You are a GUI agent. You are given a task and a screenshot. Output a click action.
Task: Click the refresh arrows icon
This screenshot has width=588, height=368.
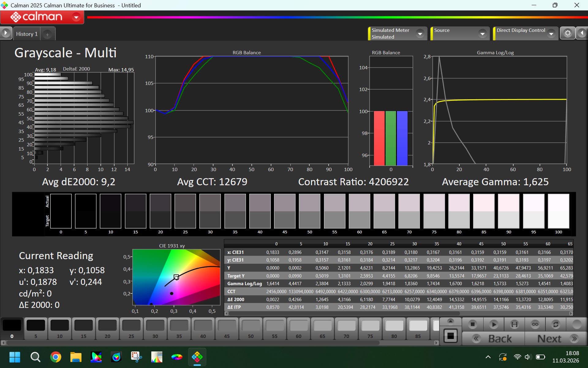click(x=556, y=324)
